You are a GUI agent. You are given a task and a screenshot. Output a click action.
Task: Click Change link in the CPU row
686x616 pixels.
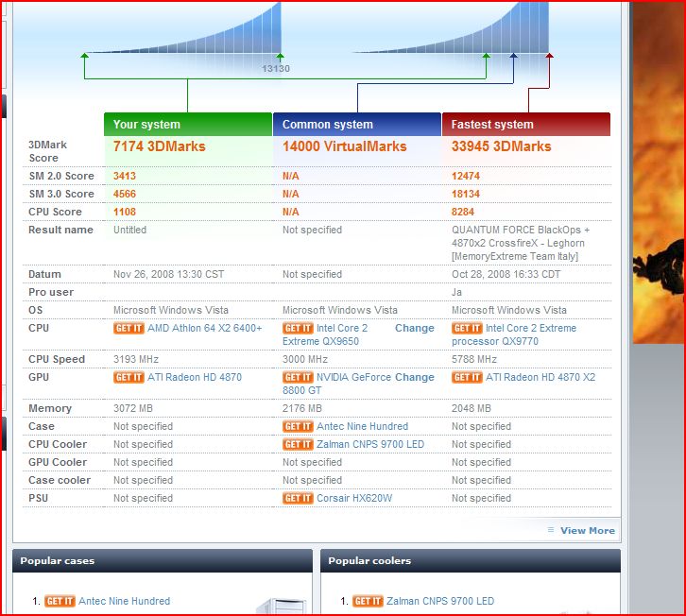pyautogui.click(x=414, y=328)
